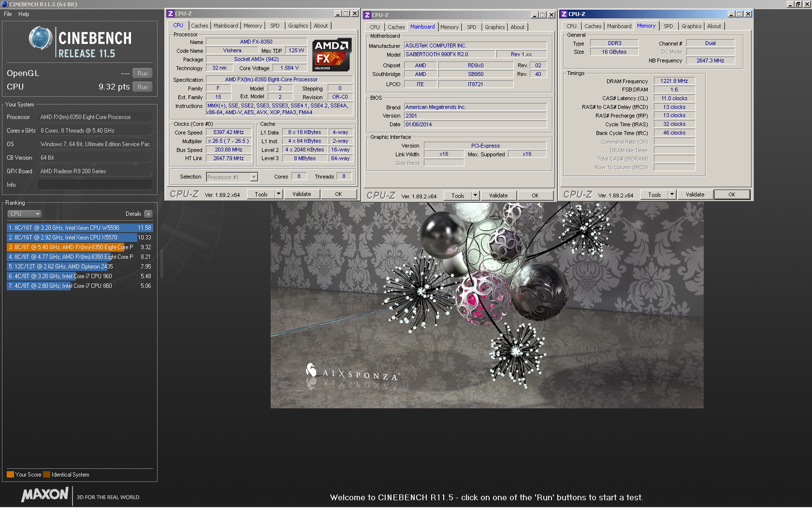Click the rendered spheres scene image
This screenshot has width=812, height=508.
(x=487, y=305)
